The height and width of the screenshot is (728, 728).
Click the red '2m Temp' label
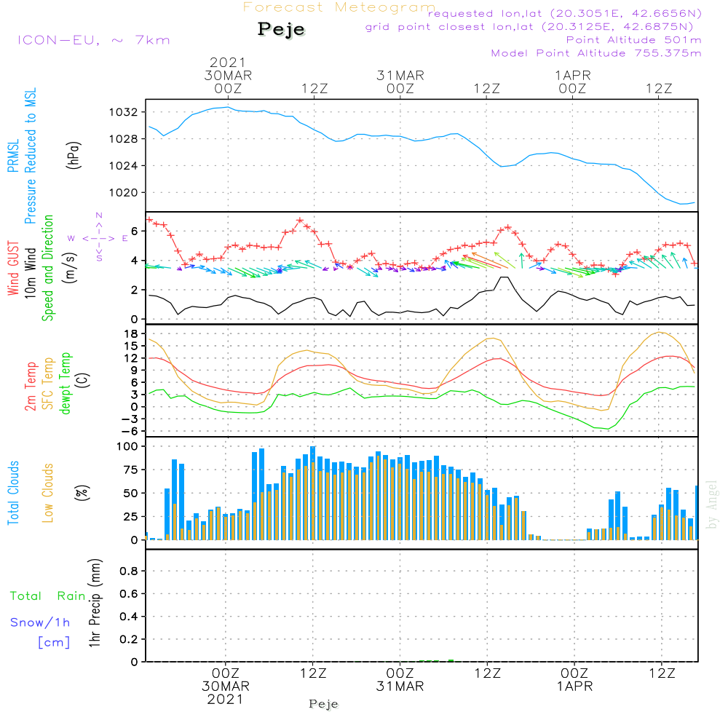coord(30,387)
